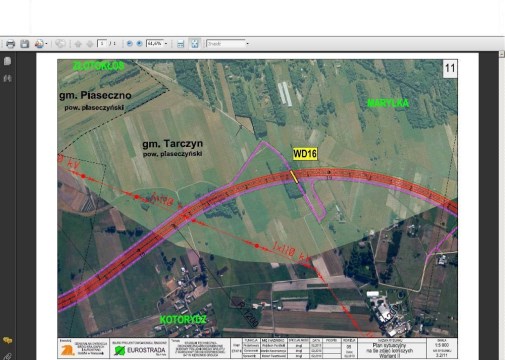505x360 pixels.
Task: Click the greyed collaborate globe icon
Action: [x=60, y=44]
